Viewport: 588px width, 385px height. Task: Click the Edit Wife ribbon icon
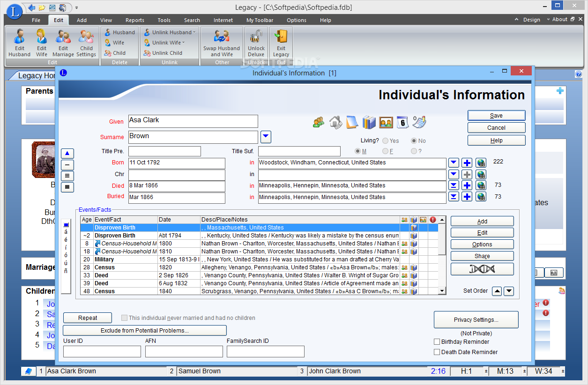click(42, 43)
